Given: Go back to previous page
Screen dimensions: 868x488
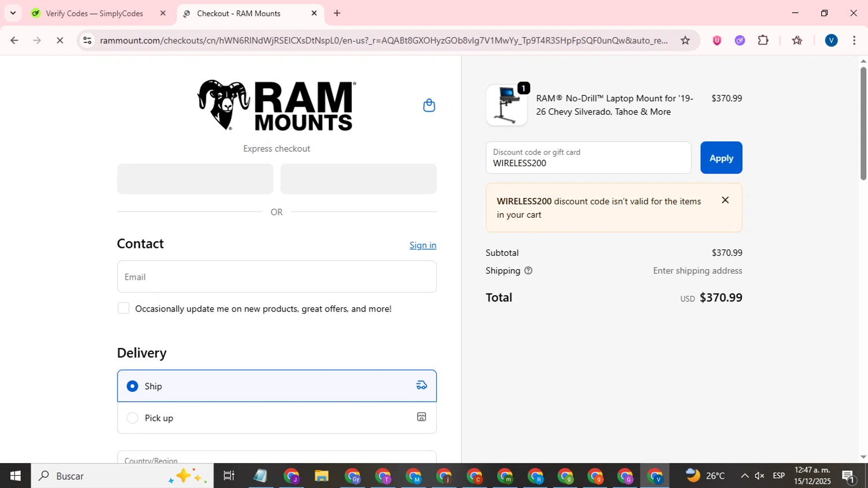Looking at the screenshot, I should pos(14,41).
